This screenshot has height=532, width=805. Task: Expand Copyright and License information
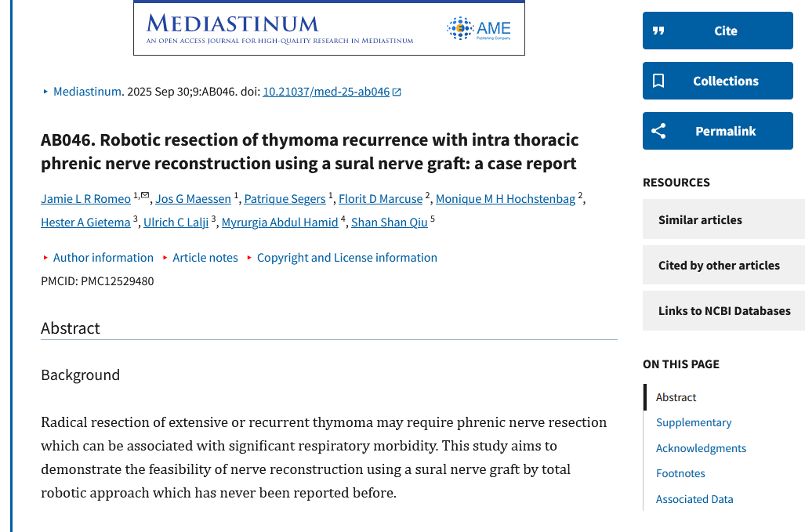point(346,258)
